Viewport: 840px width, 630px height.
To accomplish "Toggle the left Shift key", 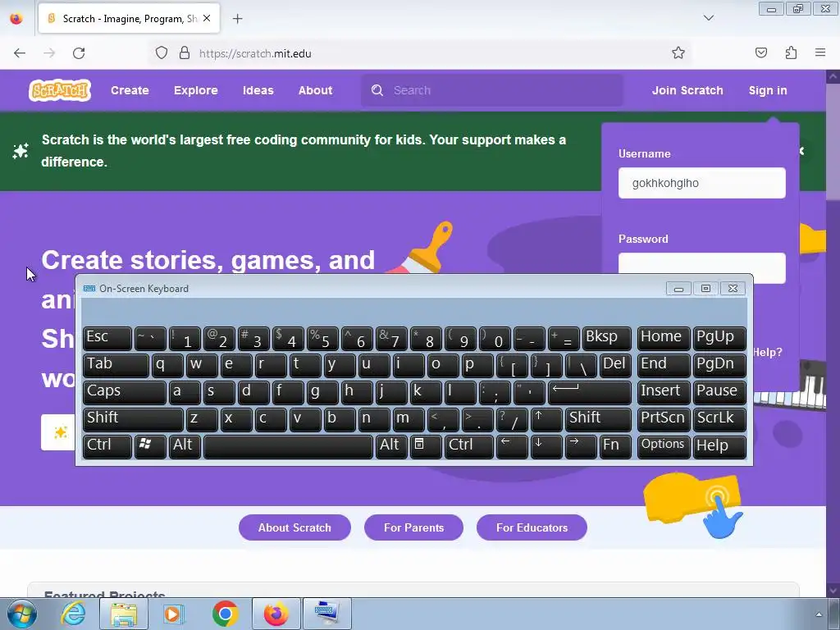I will 133,419.
